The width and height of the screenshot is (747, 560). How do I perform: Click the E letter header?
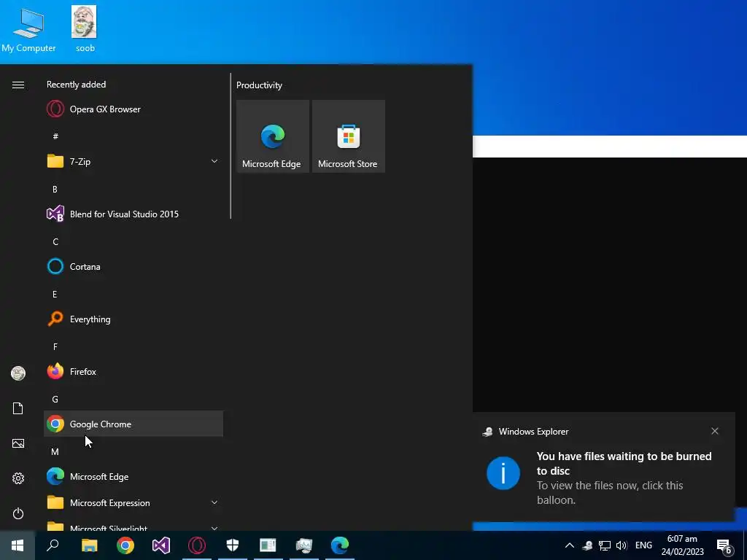[x=55, y=295]
